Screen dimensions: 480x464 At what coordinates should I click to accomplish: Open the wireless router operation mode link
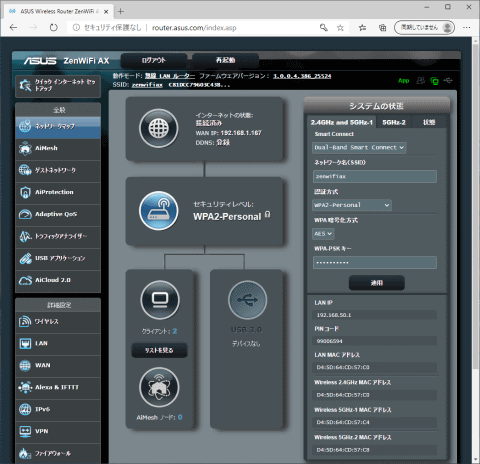coord(170,76)
